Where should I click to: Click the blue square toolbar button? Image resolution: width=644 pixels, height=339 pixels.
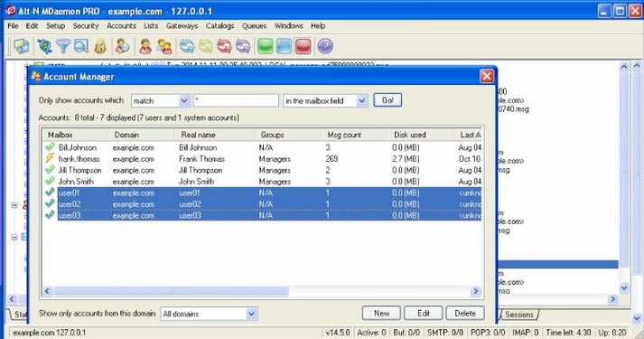(x=285, y=46)
